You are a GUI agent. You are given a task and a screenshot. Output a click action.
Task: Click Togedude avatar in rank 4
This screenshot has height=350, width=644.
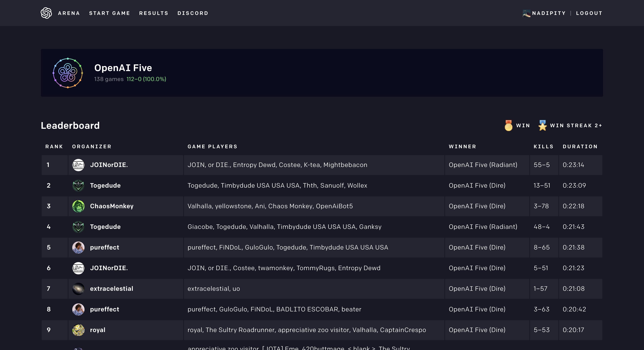tap(78, 227)
